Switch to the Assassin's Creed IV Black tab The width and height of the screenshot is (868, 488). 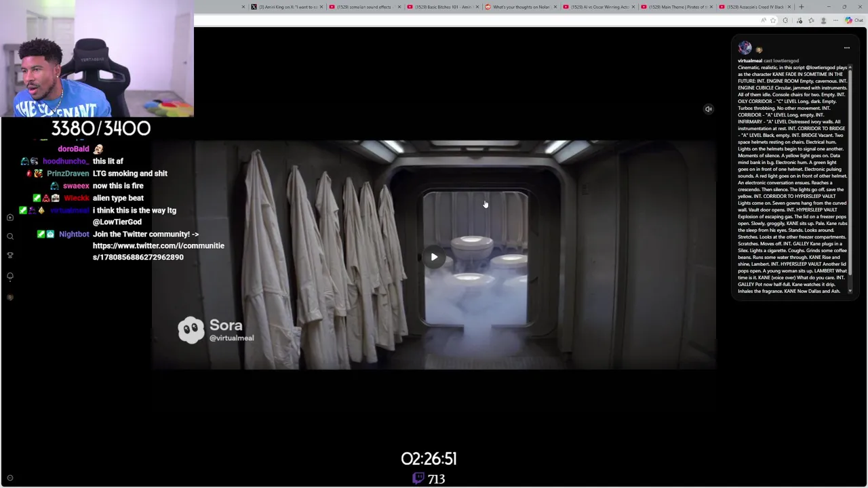(x=755, y=7)
